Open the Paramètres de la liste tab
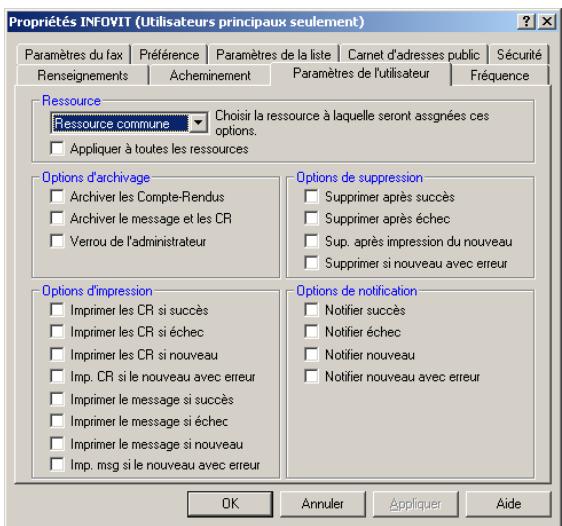This screenshot has height=526, width=562. pyautogui.click(x=273, y=54)
